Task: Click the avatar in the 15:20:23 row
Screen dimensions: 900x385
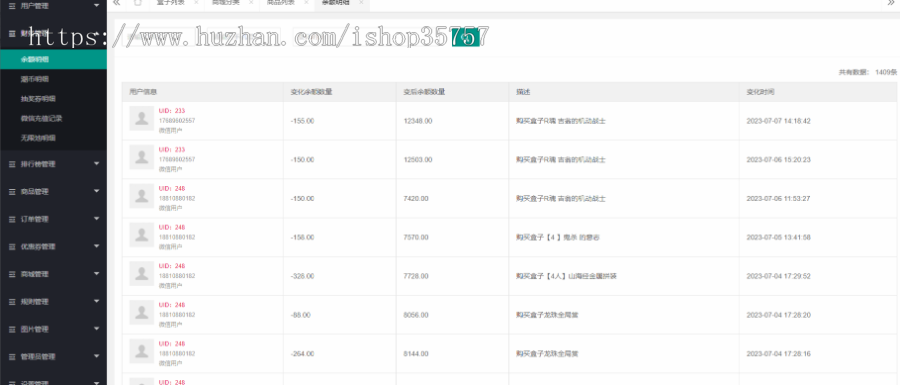Action: click(141, 157)
